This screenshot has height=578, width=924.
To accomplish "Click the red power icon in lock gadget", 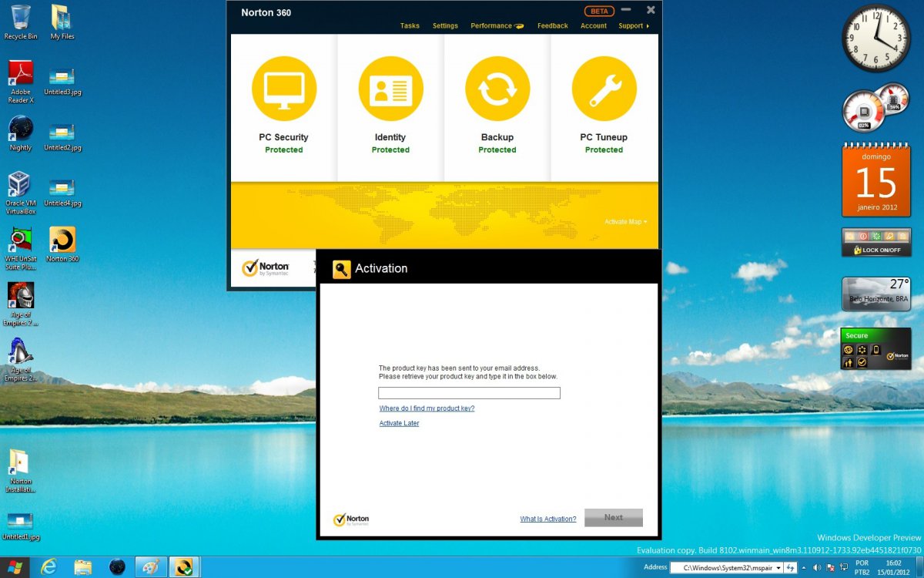I will [x=863, y=236].
